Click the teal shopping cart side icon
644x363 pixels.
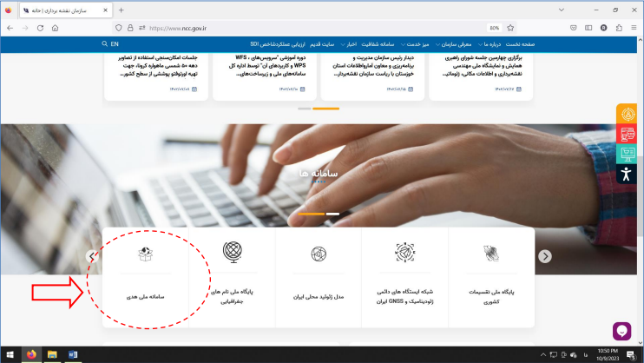coord(628,154)
